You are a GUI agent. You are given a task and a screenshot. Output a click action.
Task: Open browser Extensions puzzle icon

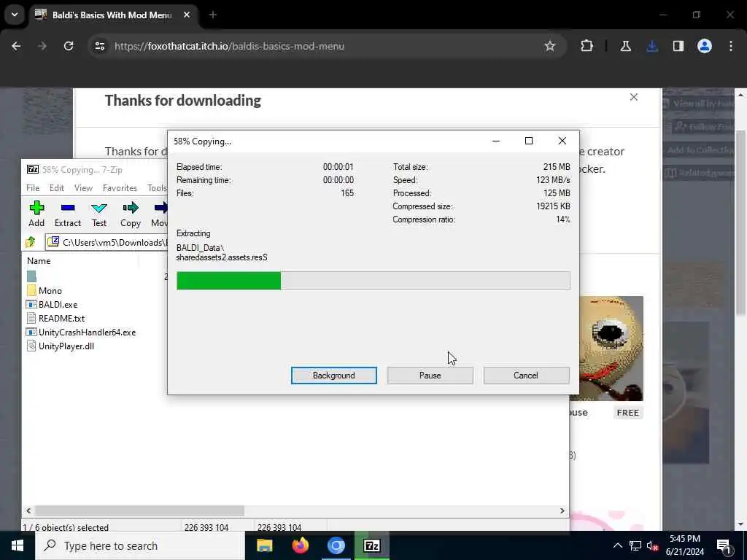587,46
